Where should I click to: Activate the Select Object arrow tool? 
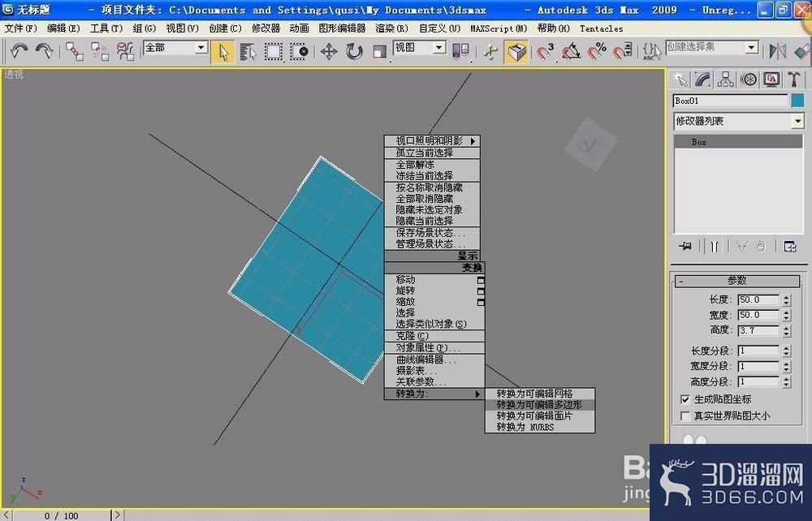click(x=222, y=52)
